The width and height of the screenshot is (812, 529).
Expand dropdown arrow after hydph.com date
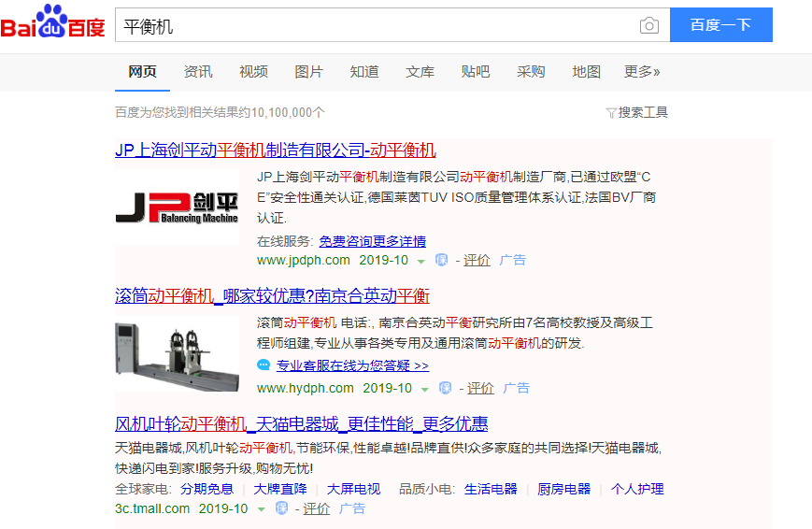click(424, 389)
